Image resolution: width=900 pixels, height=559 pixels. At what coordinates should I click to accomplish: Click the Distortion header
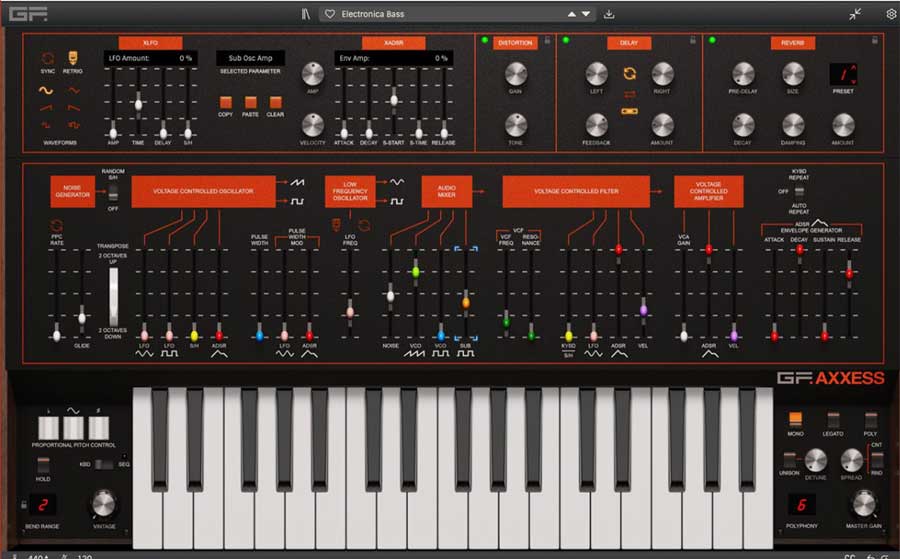515,42
